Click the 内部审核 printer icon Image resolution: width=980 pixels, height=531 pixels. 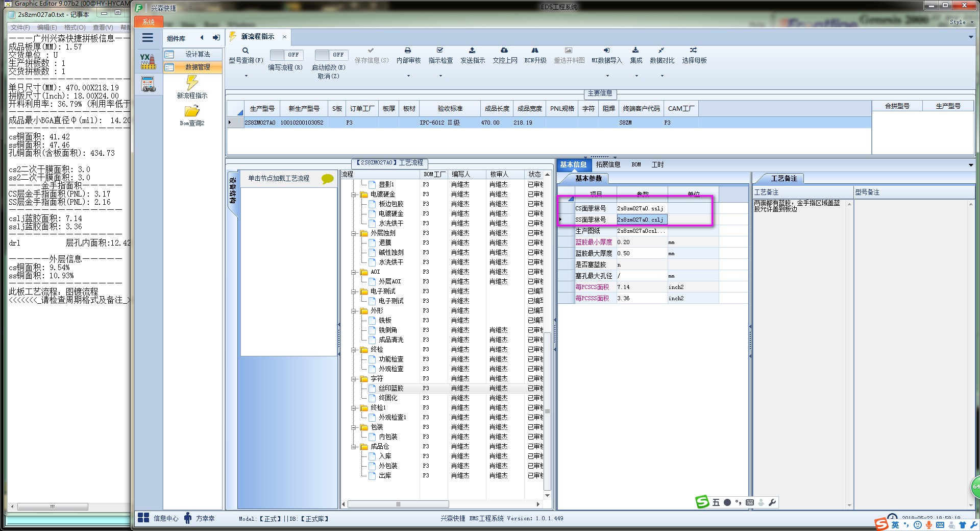[408, 51]
